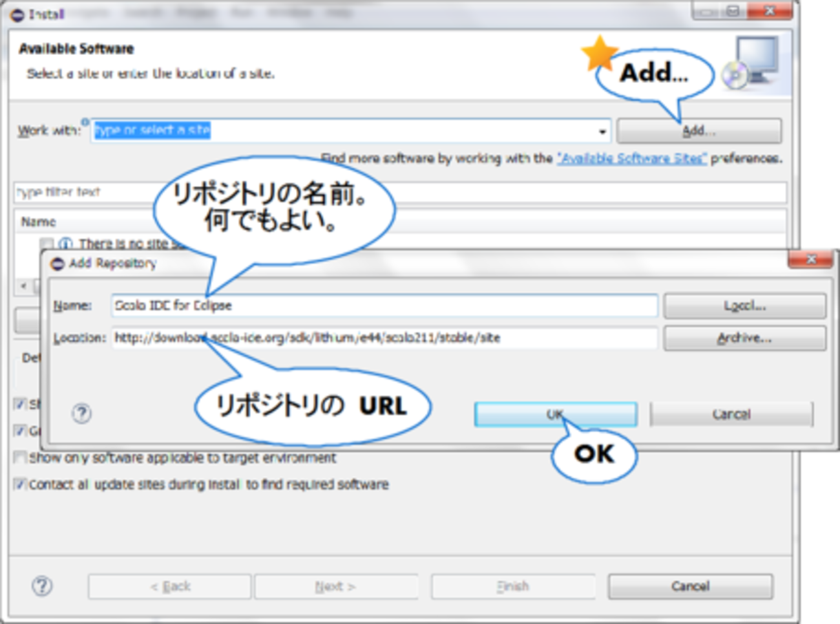The width and height of the screenshot is (840, 624).
Task: Open help in the Add Repository dialog
Action: click(x=81, y=413)
